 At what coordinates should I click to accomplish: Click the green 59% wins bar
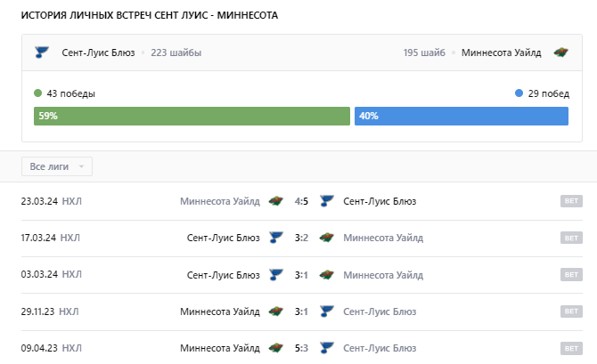192,117
